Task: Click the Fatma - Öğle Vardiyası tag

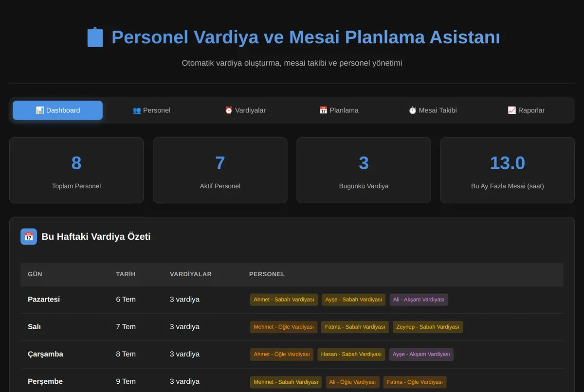Action: click(x=415, y=382)
